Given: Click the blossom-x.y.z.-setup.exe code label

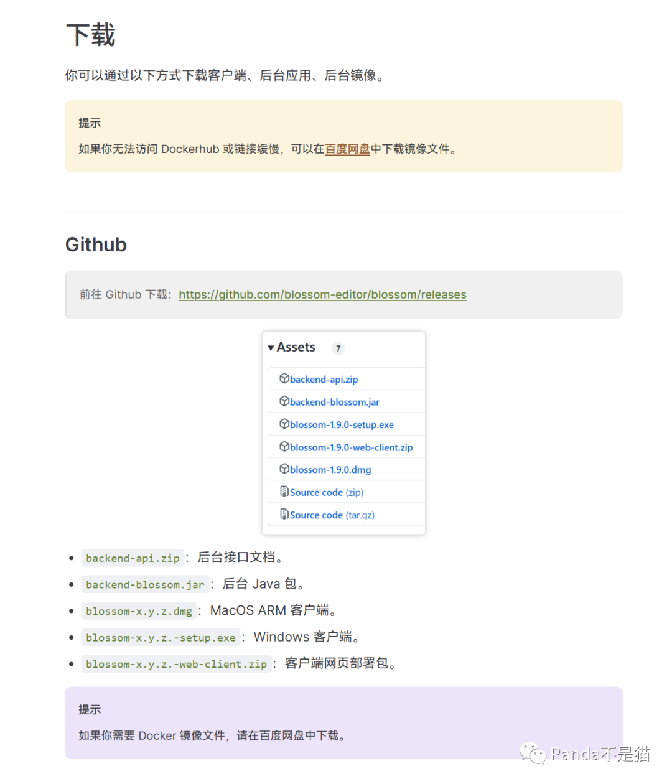Looking at the screenshot, I should point(161,637).
